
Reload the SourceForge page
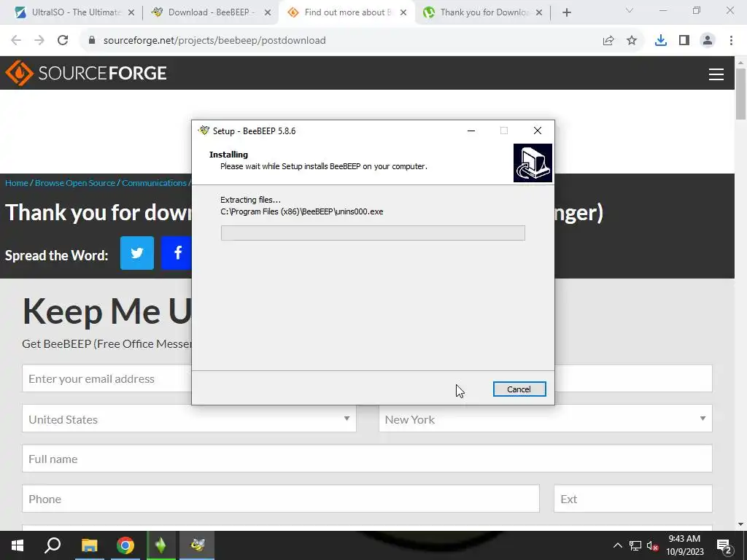point(63,41)
